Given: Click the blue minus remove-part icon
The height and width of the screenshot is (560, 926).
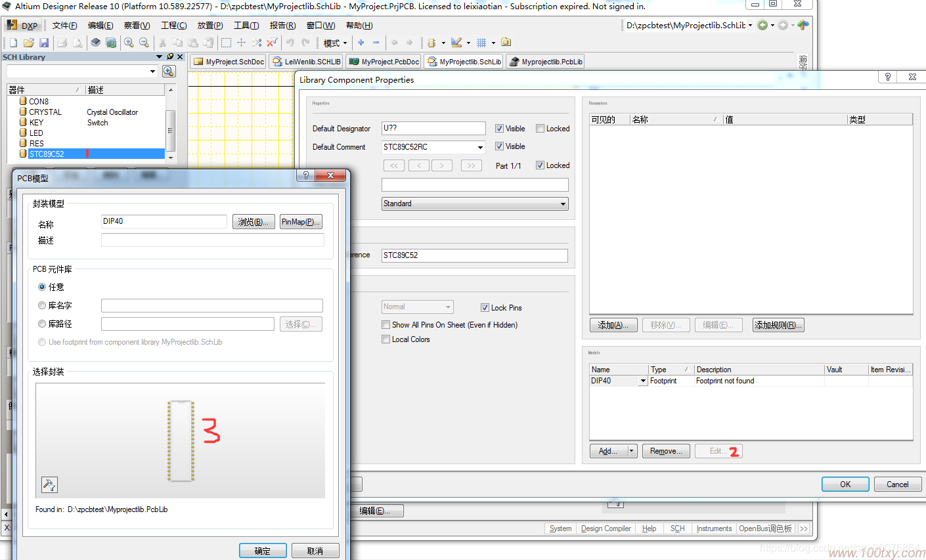Looking at the screenshot, I should coord(376,43).
